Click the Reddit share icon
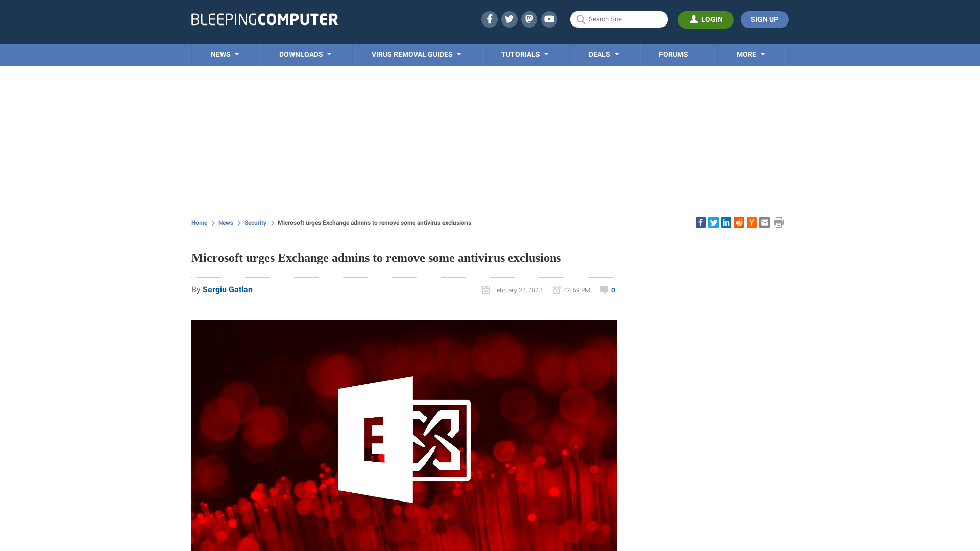This screenshot has height=551, width=980. pos(739,222)
